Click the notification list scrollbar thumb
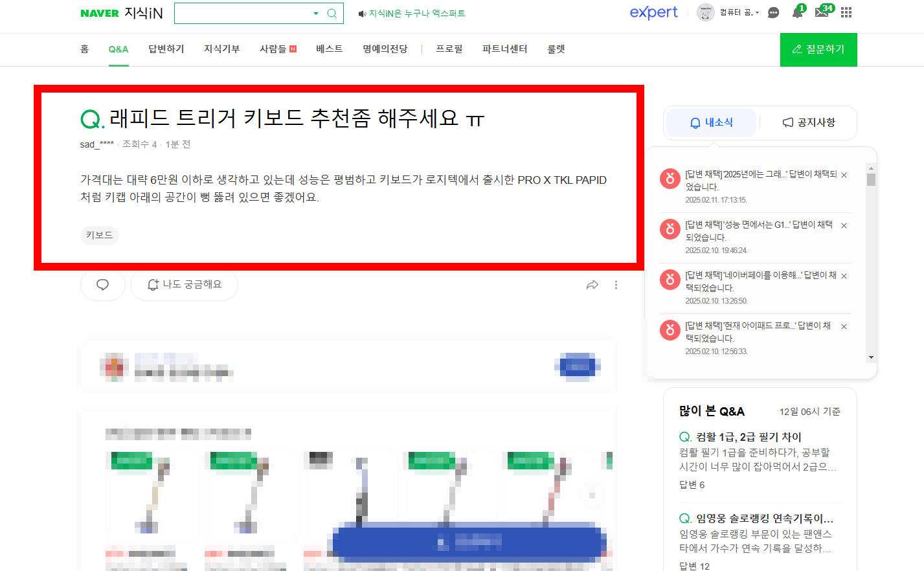924x571 pixels. [x=871, y=179]
